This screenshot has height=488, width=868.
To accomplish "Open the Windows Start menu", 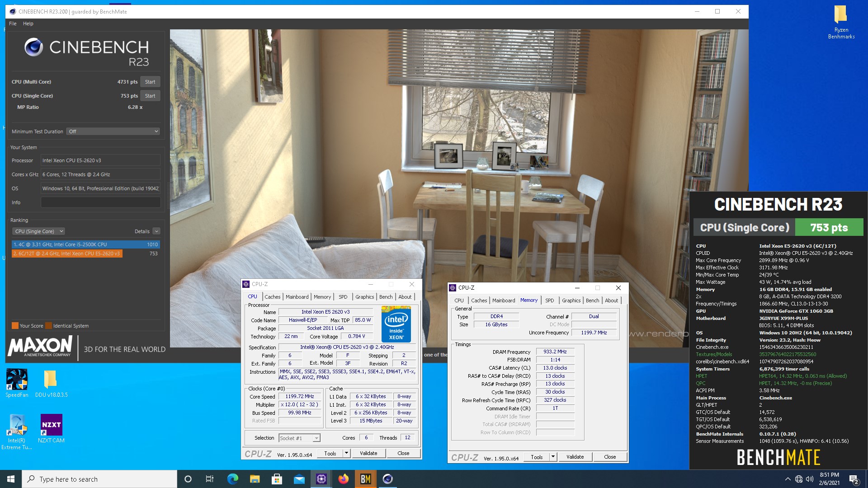I will (x=11, y=479).
